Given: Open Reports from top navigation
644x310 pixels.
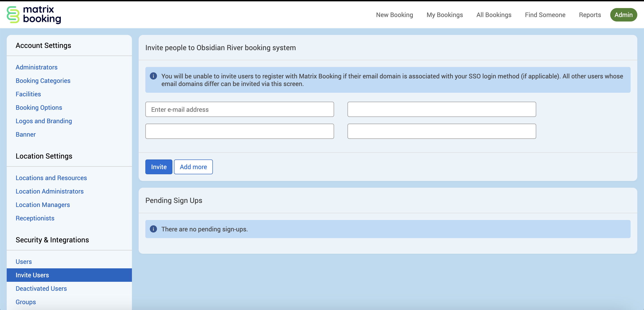Looking at the screenshot, I should [590, 14].
